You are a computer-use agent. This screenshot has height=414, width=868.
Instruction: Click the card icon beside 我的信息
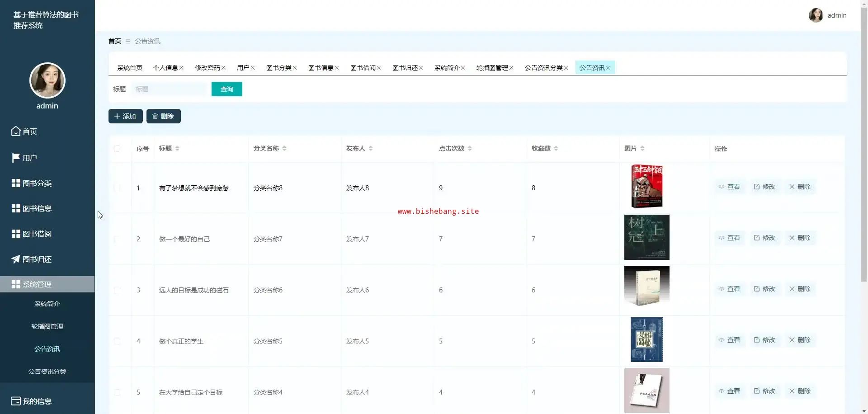(16, 401)
